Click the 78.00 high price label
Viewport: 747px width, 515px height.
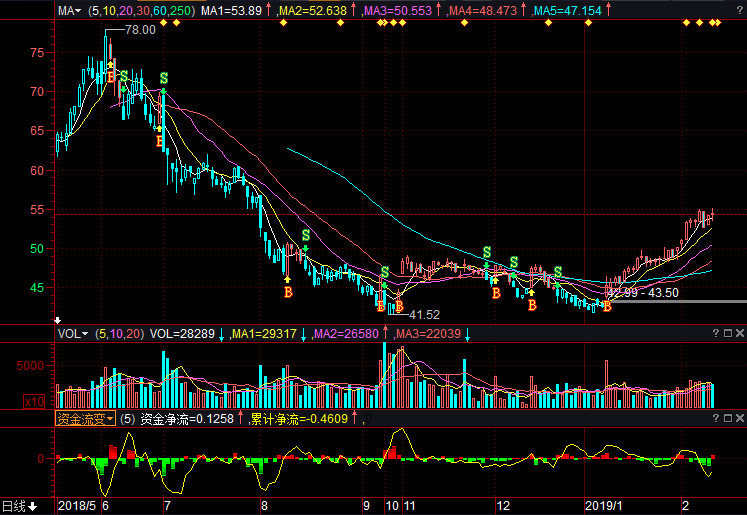click(139, 30)
